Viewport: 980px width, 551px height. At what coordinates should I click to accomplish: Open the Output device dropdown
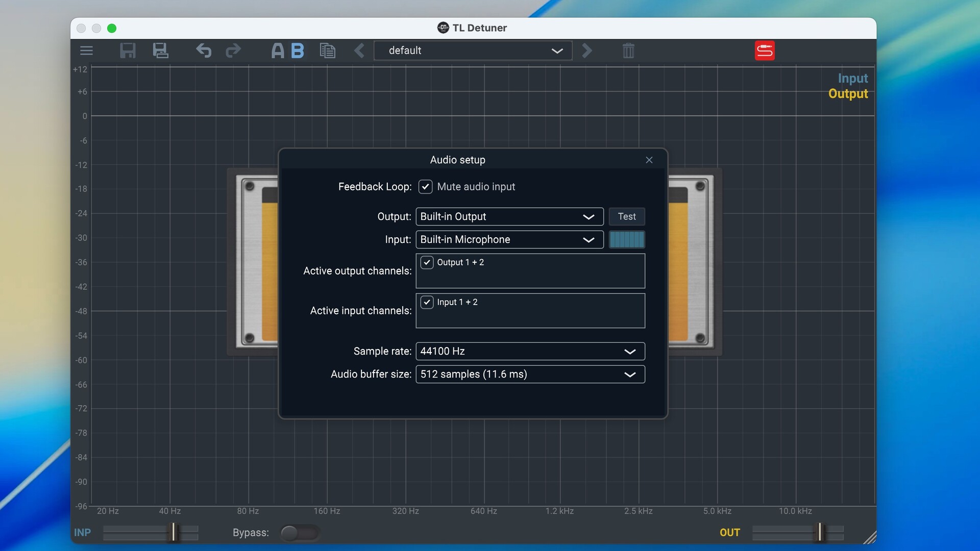509,216
